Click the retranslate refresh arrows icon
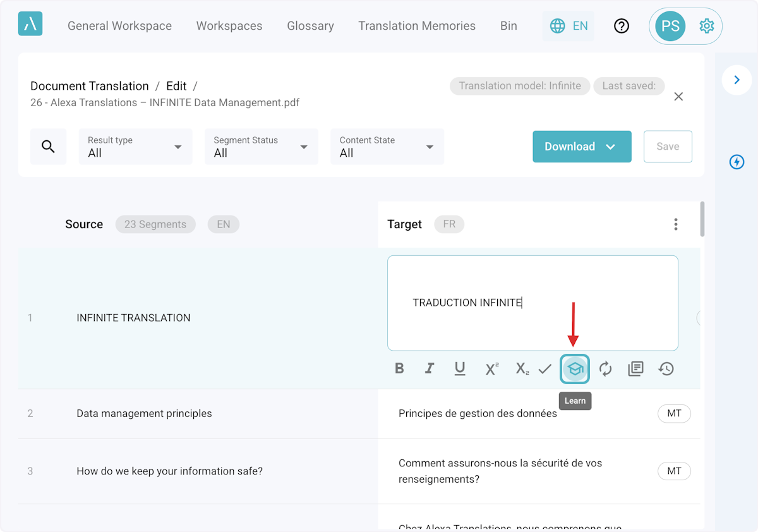 (x=605, y=368)
